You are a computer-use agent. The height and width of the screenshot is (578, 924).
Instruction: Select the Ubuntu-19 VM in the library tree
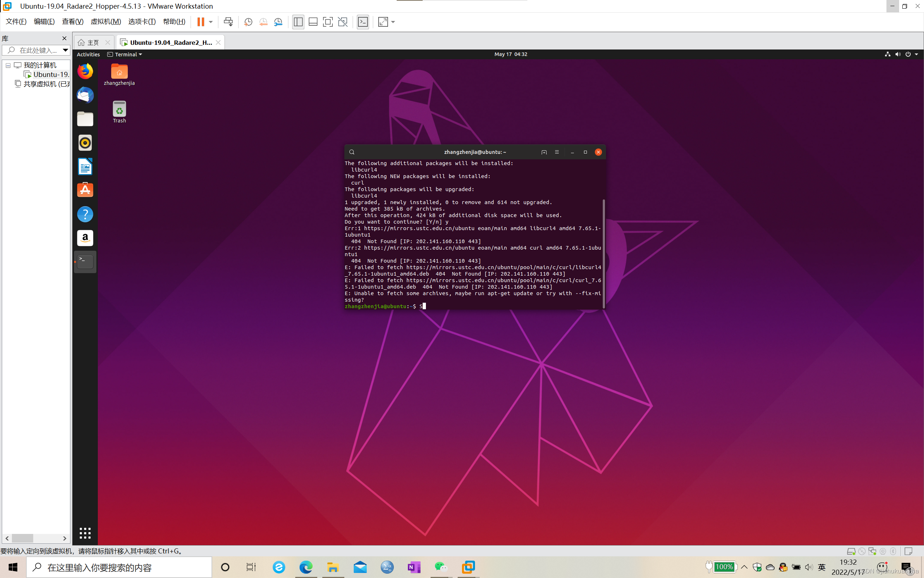tap(47, 74)
